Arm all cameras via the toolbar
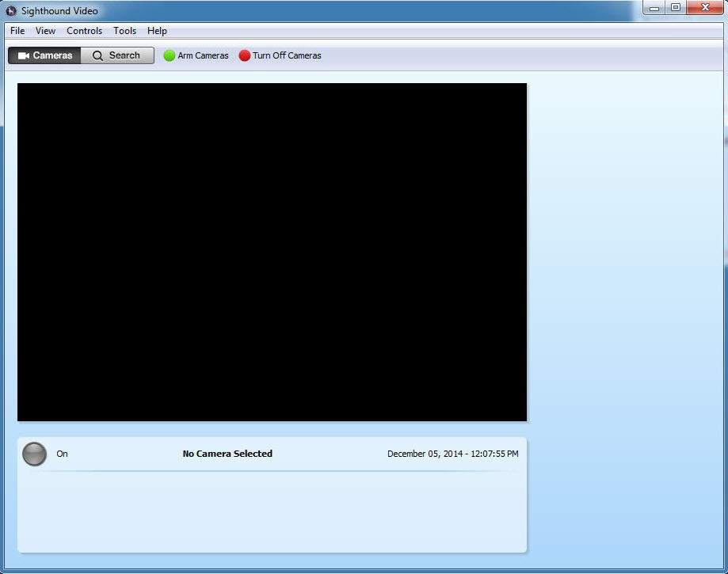 (x=196, y=55)
